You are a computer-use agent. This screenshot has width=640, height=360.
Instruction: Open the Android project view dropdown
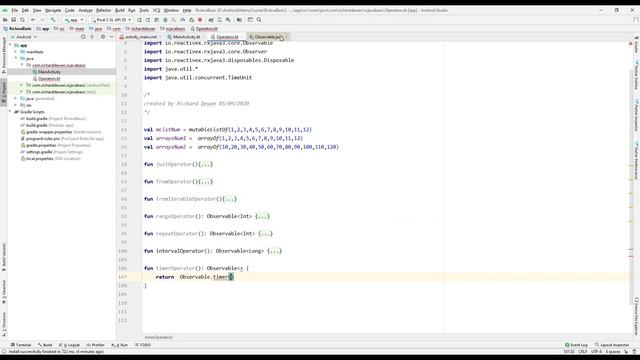24,37
